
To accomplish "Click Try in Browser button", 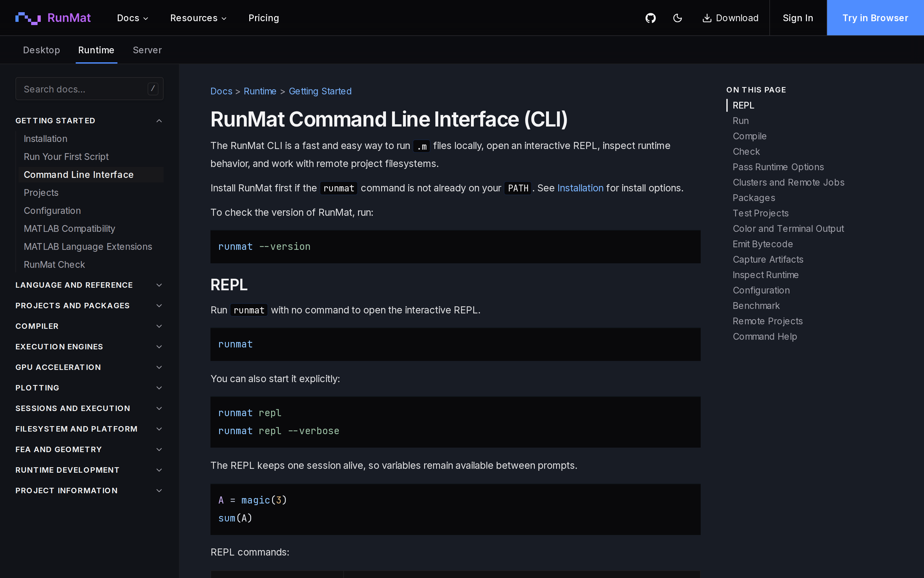I will (x=875, y=18).
